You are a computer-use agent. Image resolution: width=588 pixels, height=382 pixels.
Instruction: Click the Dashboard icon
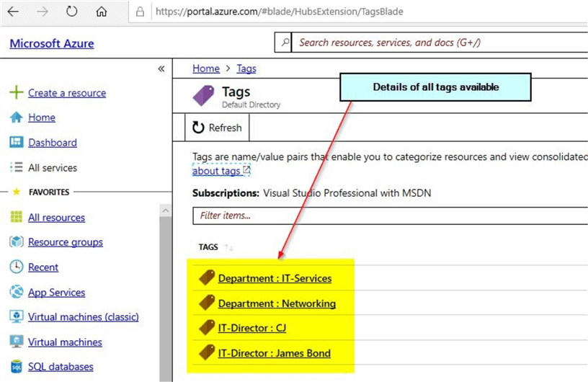pos(16,142)
